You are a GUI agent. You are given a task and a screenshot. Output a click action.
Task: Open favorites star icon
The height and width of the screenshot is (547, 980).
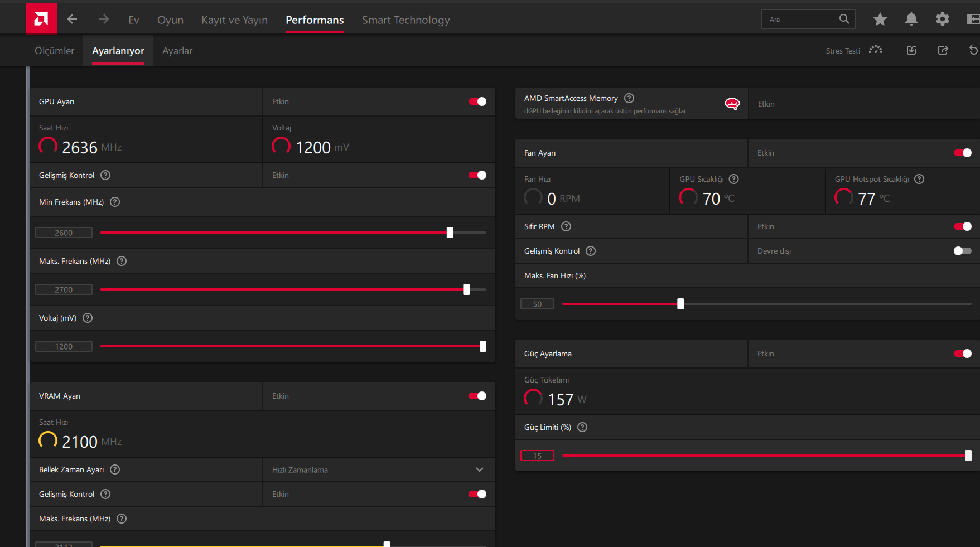click(x=880, y=20)
